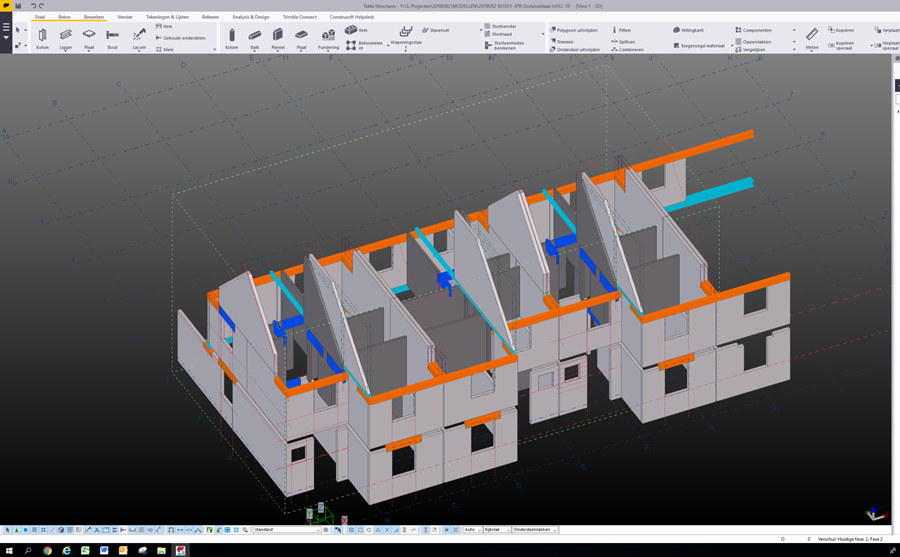Click the Kopiëren tool
Screen dimensions: 900x557
pos(841,30)
